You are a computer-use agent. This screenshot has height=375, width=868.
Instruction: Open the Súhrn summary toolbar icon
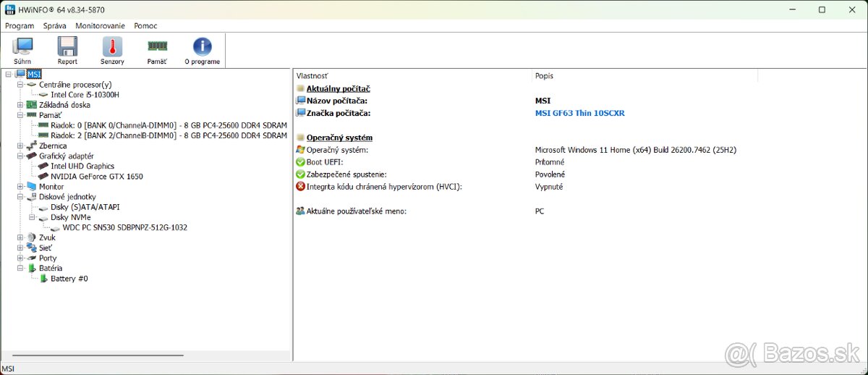[x=22, y=48]
